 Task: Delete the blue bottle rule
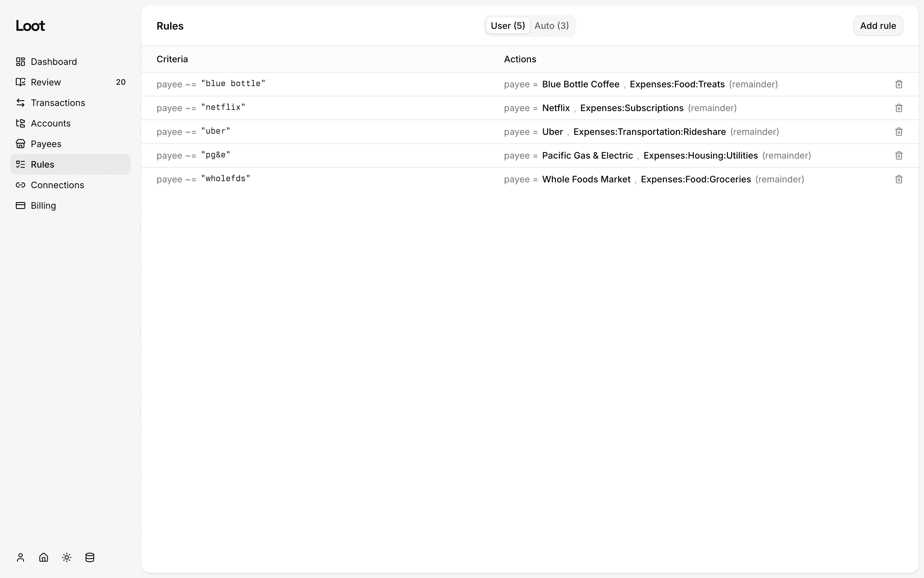click(x=899, y=84)
